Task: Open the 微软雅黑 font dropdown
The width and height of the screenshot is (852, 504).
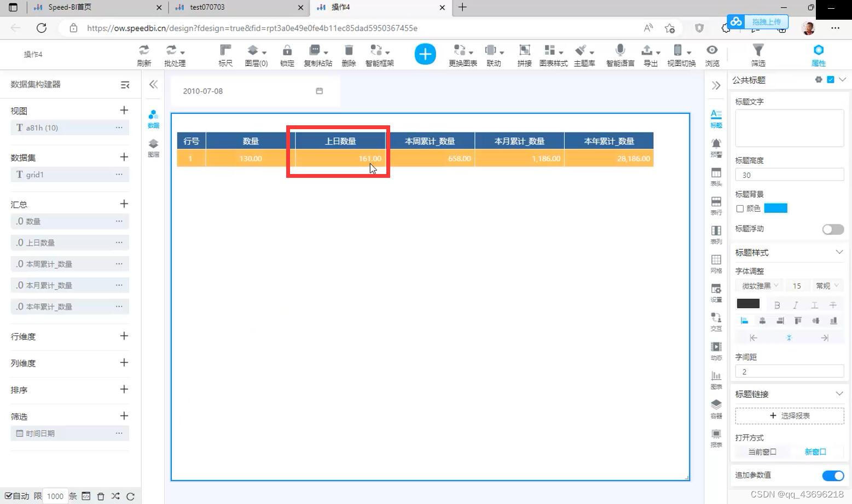Action: [760, 286]
